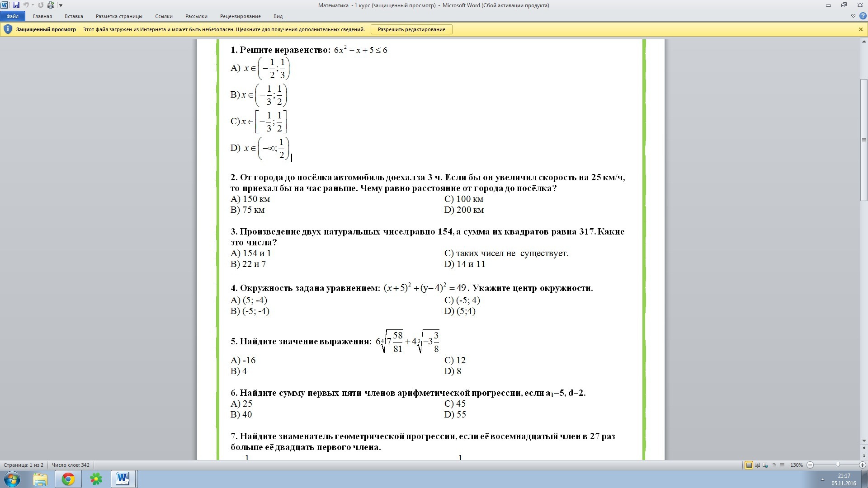Switch to Draft view icon

tap(782, 465)
